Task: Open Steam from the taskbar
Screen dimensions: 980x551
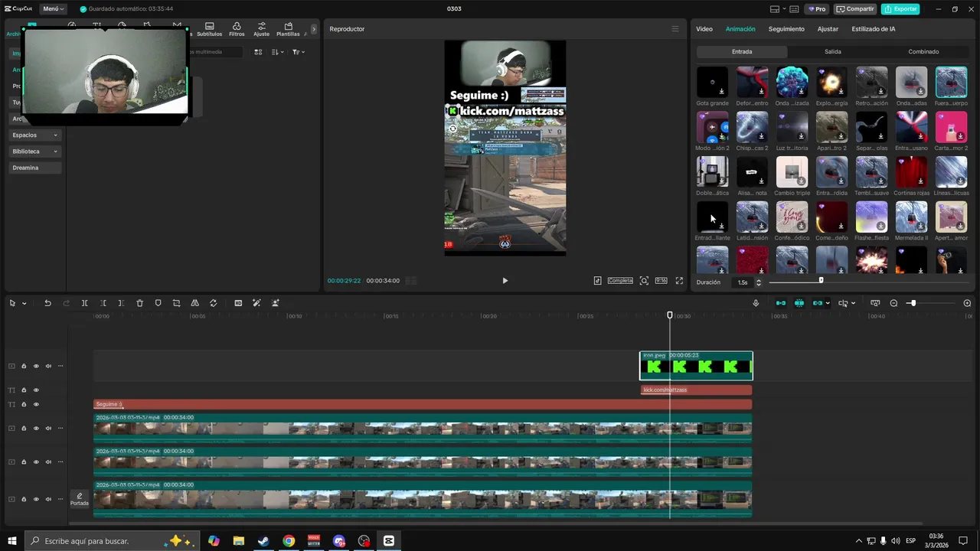Action: coord(263,541)
